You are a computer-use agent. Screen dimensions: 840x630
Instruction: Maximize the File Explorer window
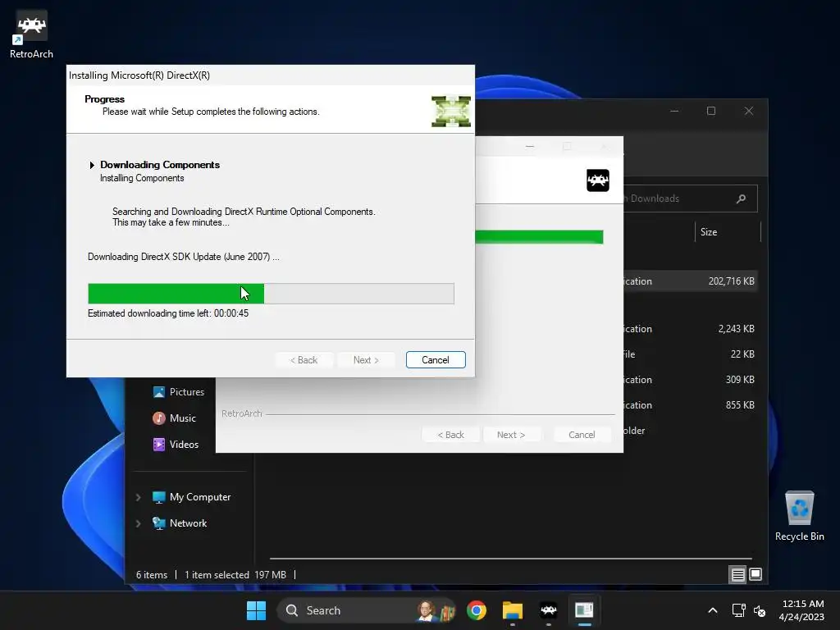pos(711,111)
